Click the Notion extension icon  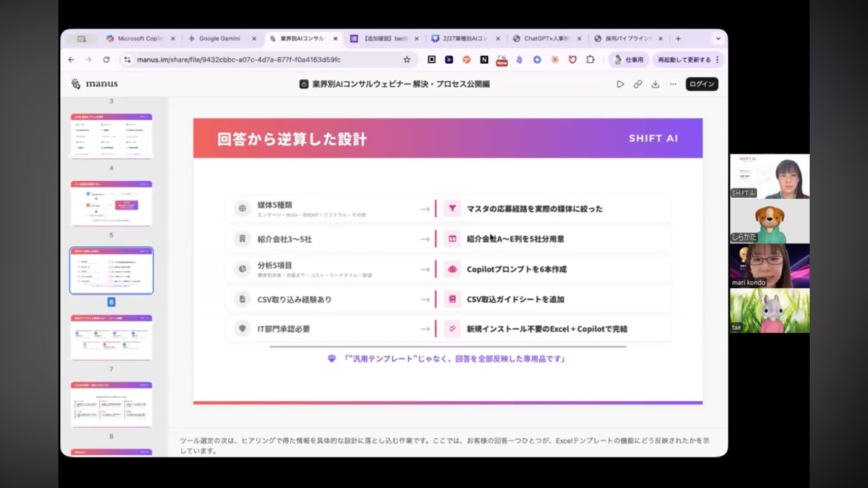point(484,60)
